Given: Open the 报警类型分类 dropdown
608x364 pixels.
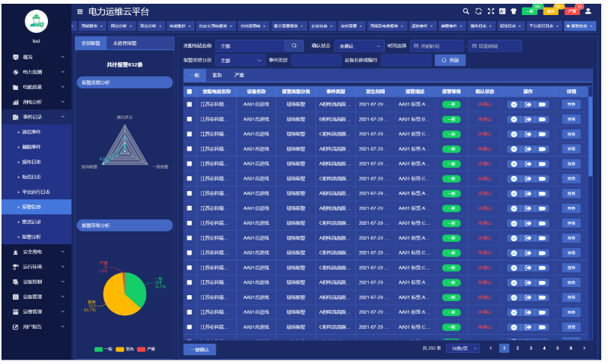Looking at the screenshot, I should [x=241, y=60].
